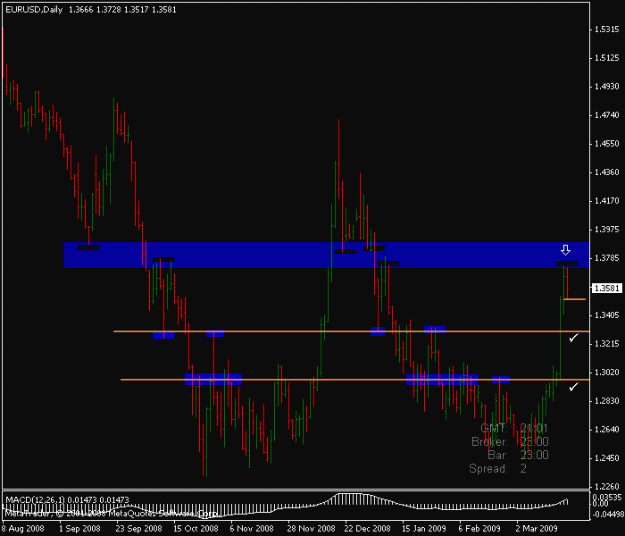Click the 6 Feb 2009 date label

[x=480, y=528]
